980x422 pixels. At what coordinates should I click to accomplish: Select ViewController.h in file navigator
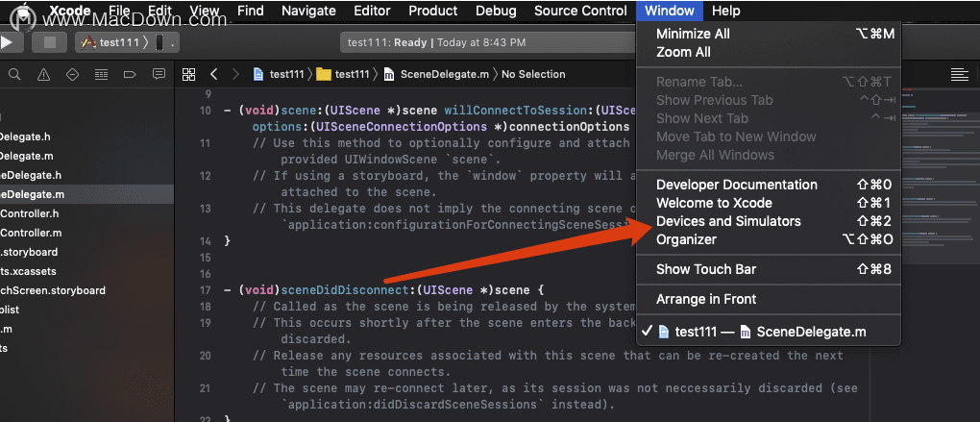[x=86, y=213]
